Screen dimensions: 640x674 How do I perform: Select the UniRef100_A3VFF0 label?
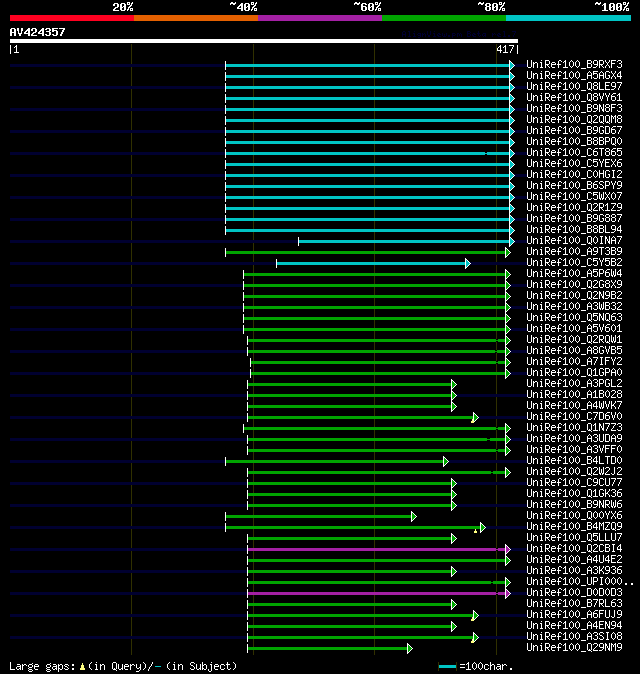point(574,450)
